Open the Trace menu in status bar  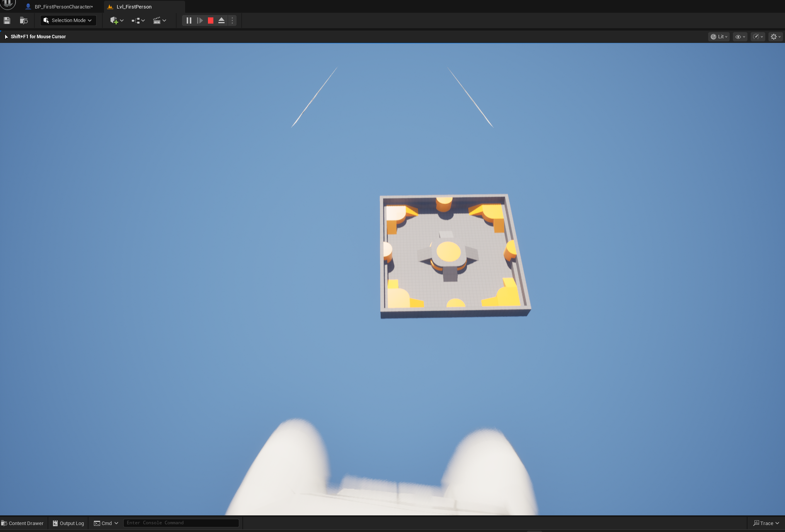point(766,523)
